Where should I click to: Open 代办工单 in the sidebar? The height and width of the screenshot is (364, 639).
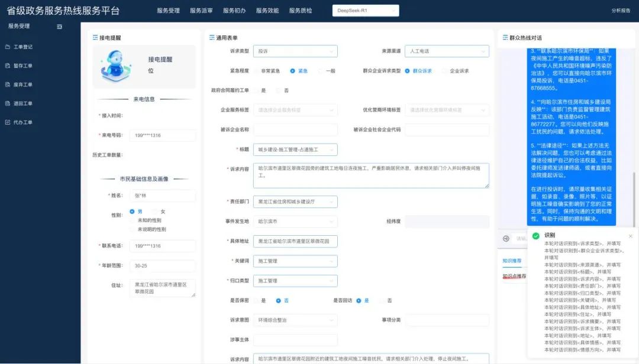click(x=22, y=122)
